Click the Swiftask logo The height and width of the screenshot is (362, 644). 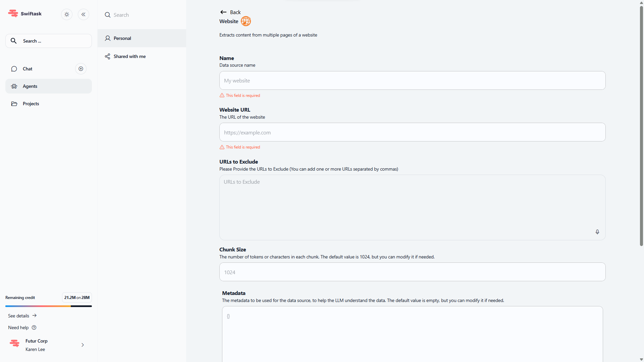point(25,14)
